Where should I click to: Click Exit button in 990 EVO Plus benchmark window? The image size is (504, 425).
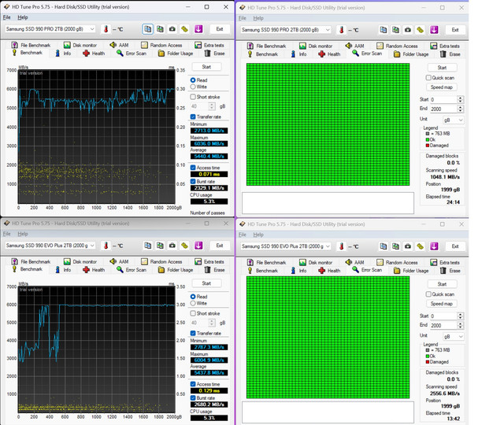(220, 246)
